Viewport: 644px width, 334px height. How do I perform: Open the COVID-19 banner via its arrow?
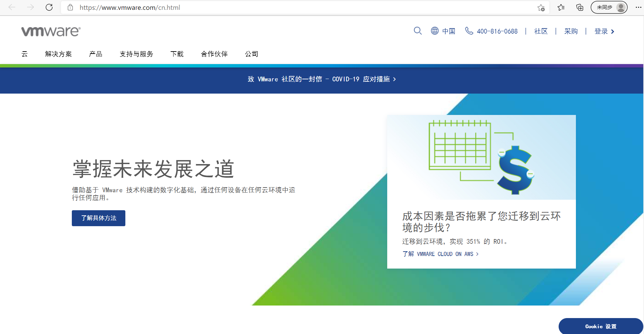tap(395, 79)
